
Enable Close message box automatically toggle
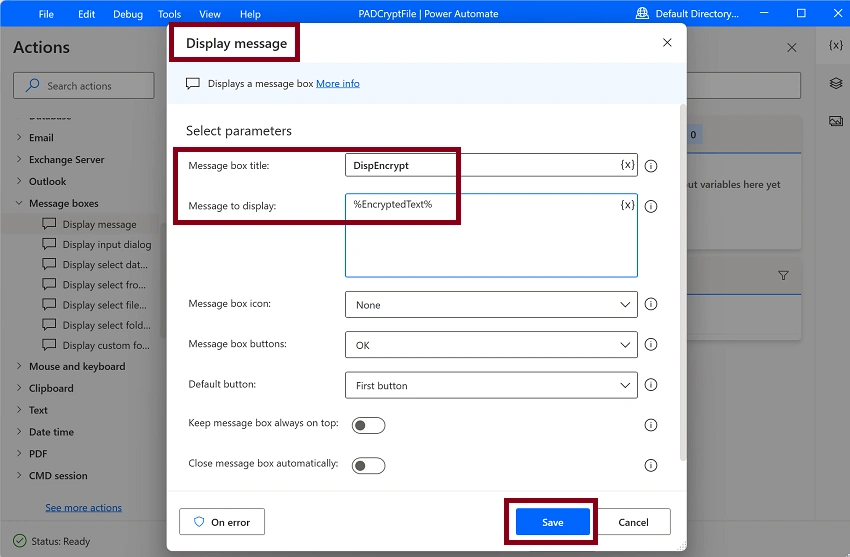[x=369, y=465]
